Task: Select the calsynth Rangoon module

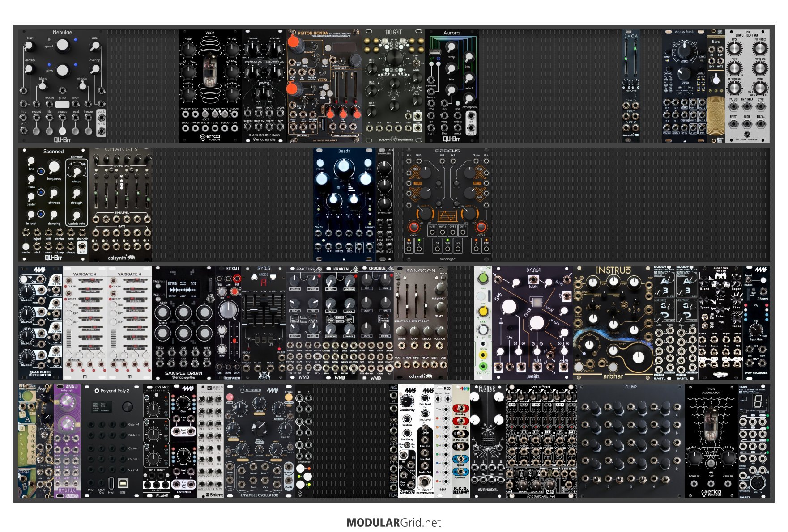Action: click(421, 323)
